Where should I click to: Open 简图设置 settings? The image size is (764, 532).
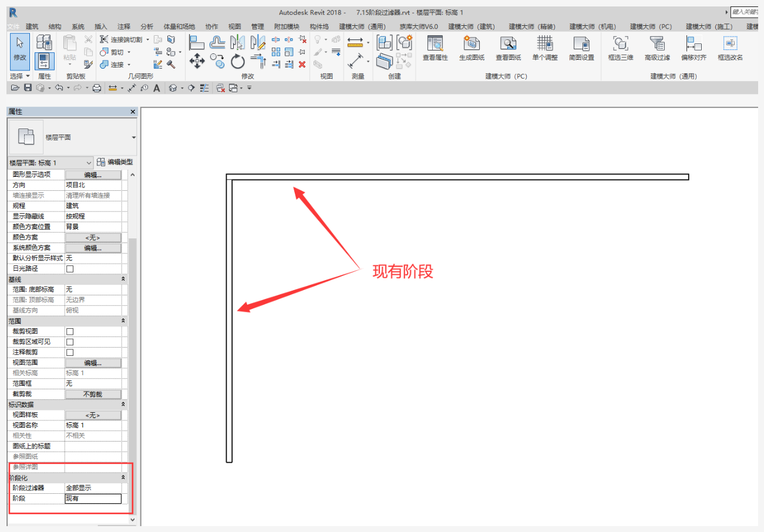(x=581, y=48)
